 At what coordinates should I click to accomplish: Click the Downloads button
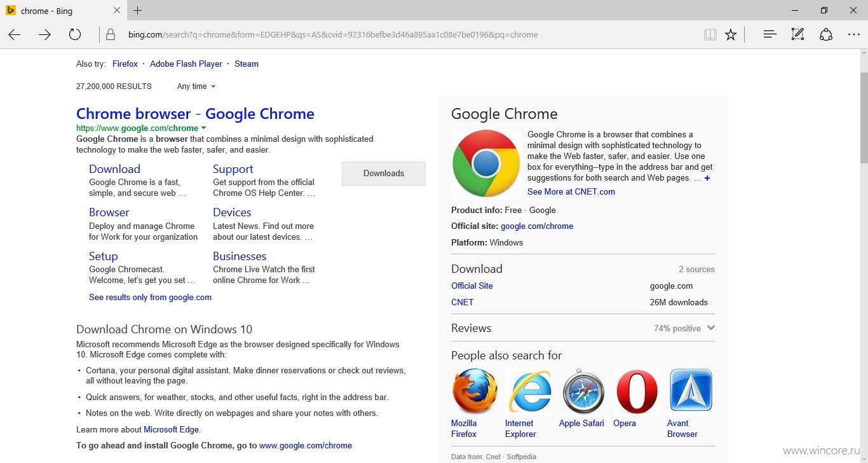tap(384, 174)
